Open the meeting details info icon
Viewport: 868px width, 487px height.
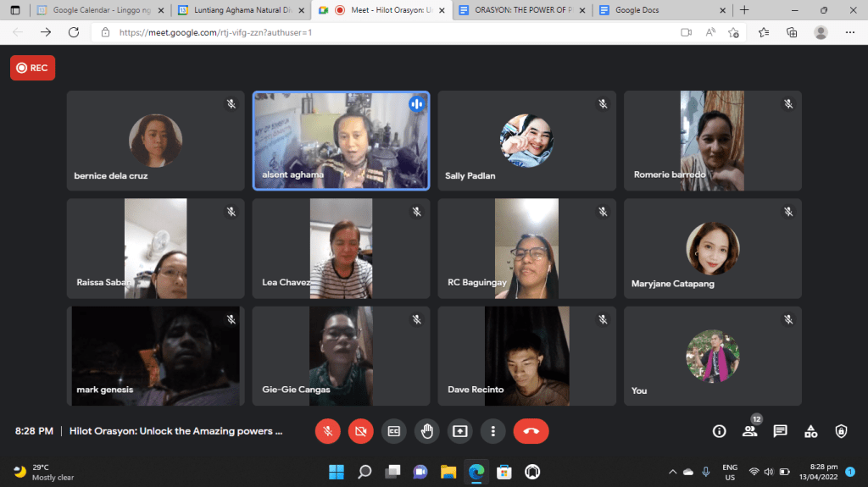(x=720, y=431)
